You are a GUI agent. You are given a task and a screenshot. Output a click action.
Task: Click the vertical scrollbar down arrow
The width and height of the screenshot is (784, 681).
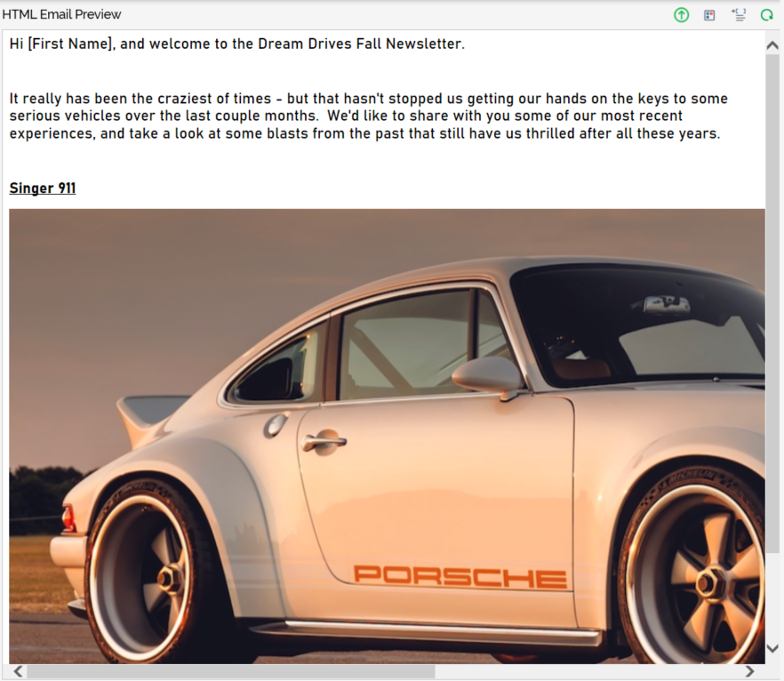coord(772,648)
